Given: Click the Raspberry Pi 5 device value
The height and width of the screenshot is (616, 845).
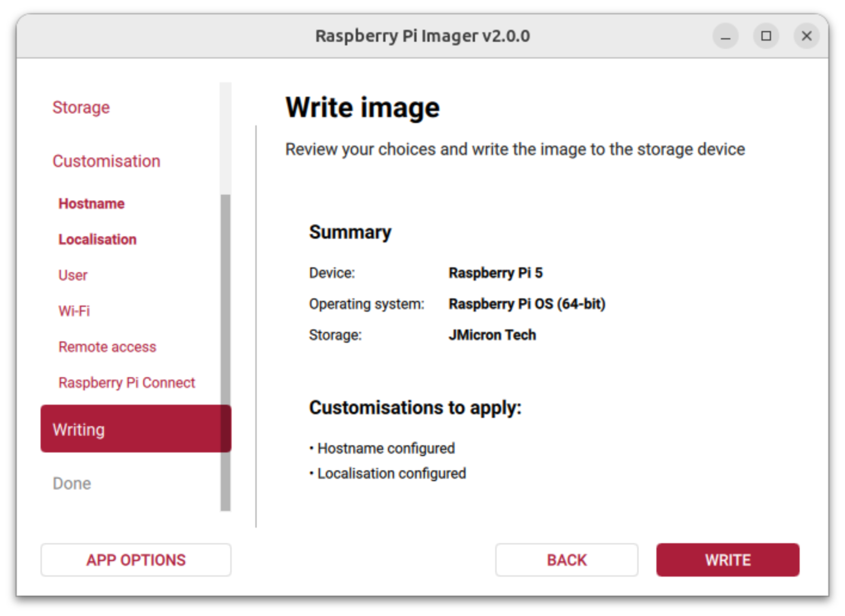Looking at the screenshot, I should point(495,273).
